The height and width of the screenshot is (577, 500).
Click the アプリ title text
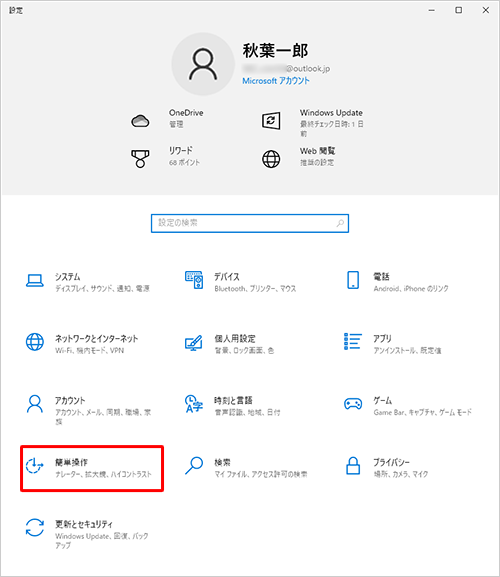coord(383,339)
